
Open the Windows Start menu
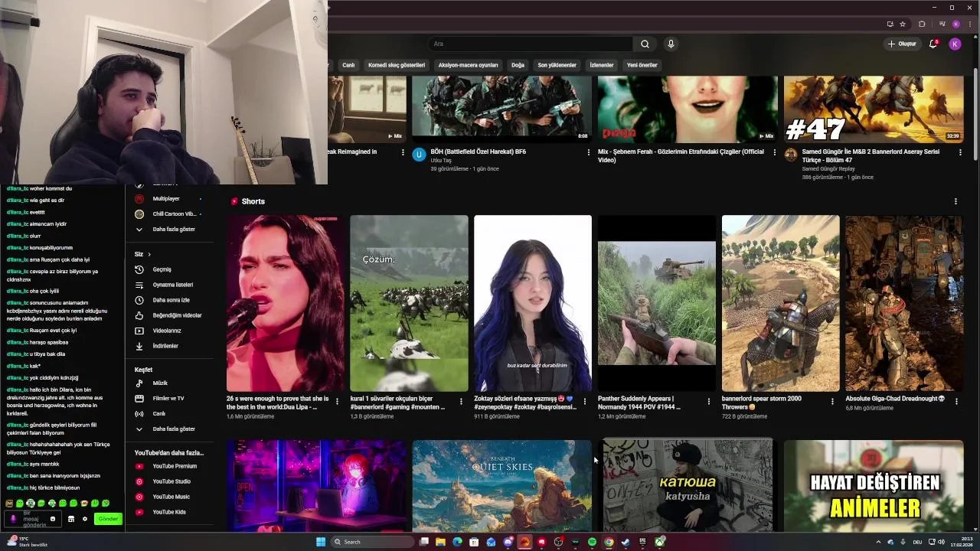pyautogui.click(x=321, y=542)
